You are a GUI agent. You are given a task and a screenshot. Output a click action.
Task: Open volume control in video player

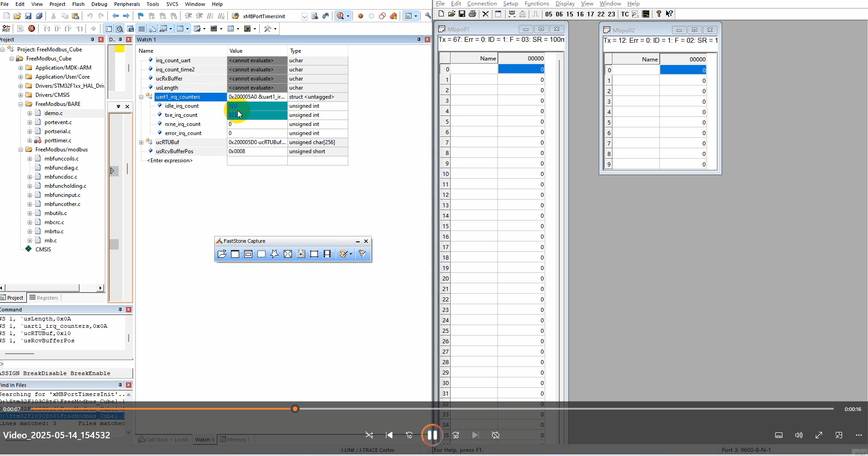799,435
